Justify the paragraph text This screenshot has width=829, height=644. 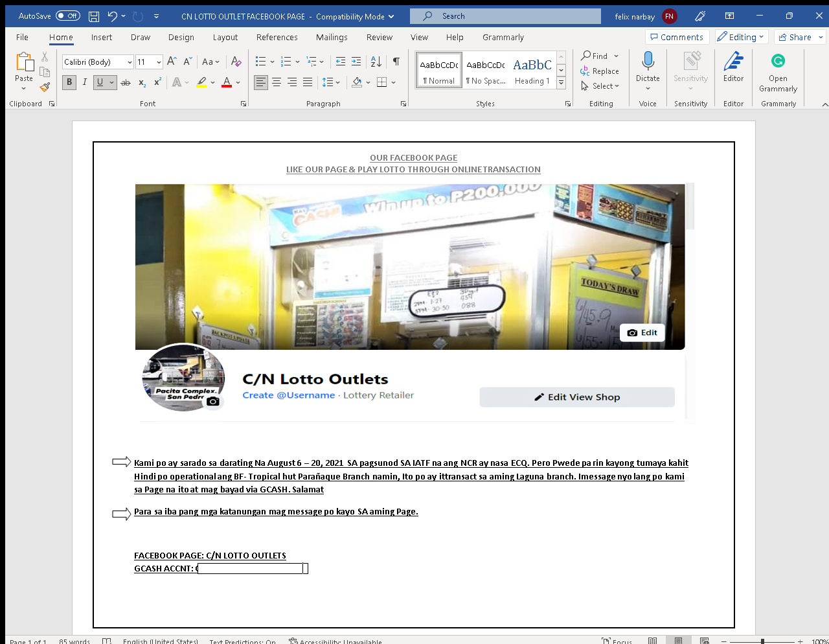click(x=308, y=82)
